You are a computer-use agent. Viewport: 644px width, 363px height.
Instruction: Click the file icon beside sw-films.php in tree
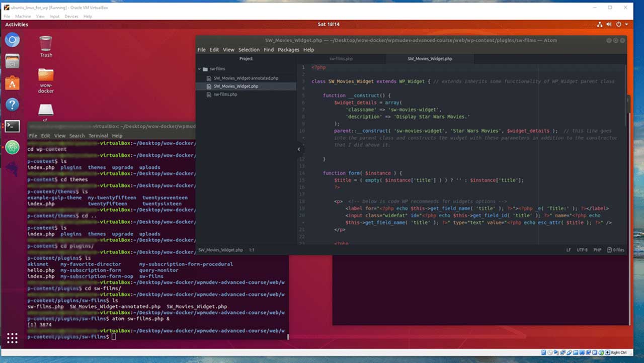[x=209, y=95]
